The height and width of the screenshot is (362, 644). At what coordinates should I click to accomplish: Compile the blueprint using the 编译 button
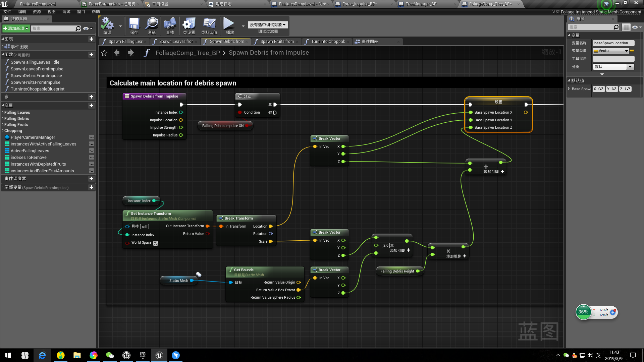(x=107, y=25)
